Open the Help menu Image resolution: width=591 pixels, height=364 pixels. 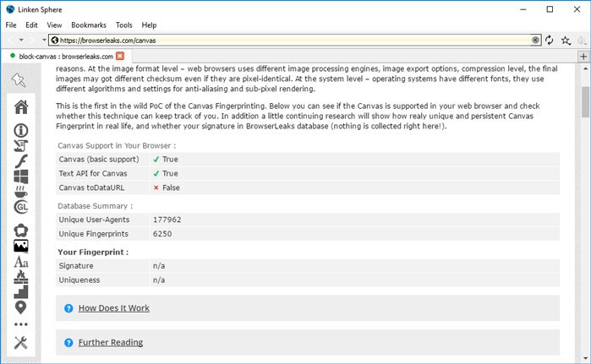click(x=149, y=24)
